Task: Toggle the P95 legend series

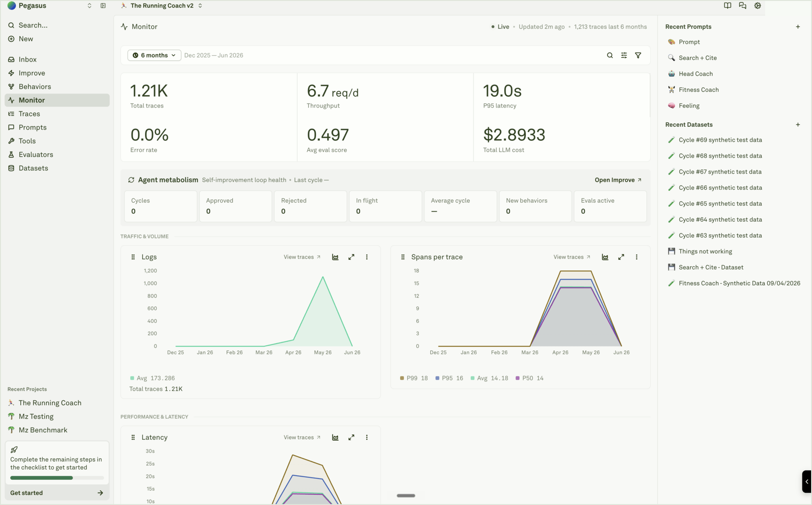Action: (449, 378)
